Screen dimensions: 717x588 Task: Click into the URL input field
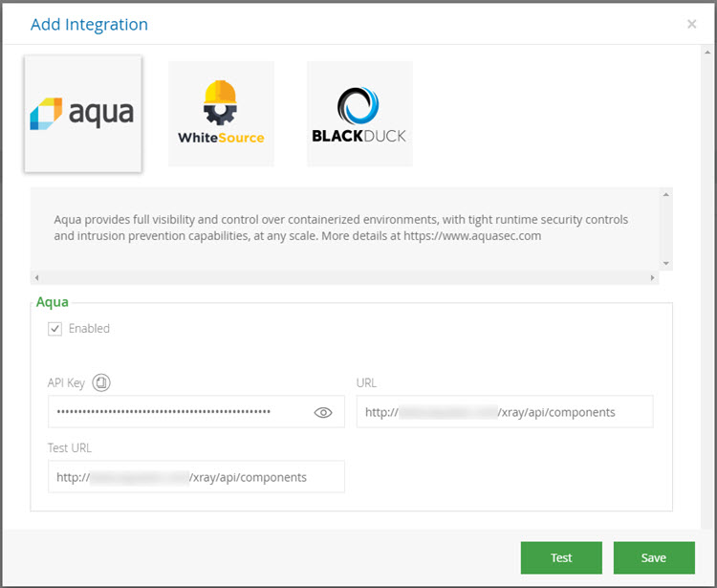pyautogui.click(x=504, y=412)
